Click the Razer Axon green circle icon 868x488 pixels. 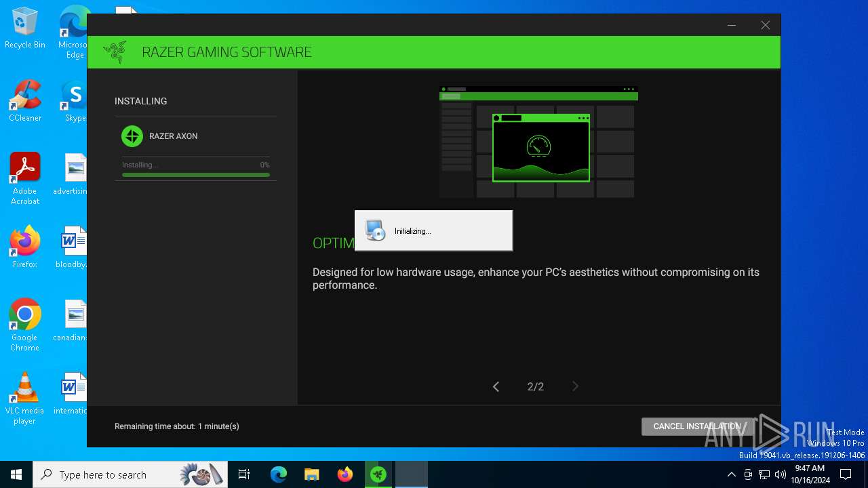coord(132,136)
